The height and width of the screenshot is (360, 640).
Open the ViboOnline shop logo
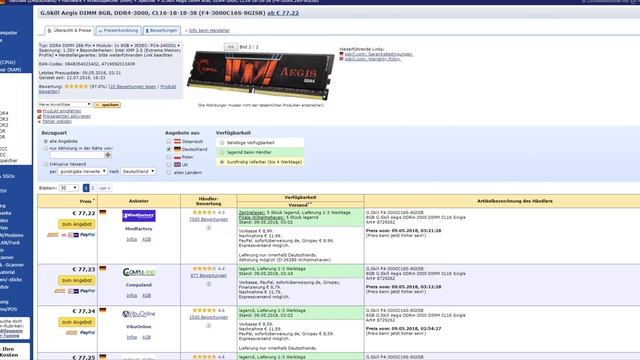139,314
